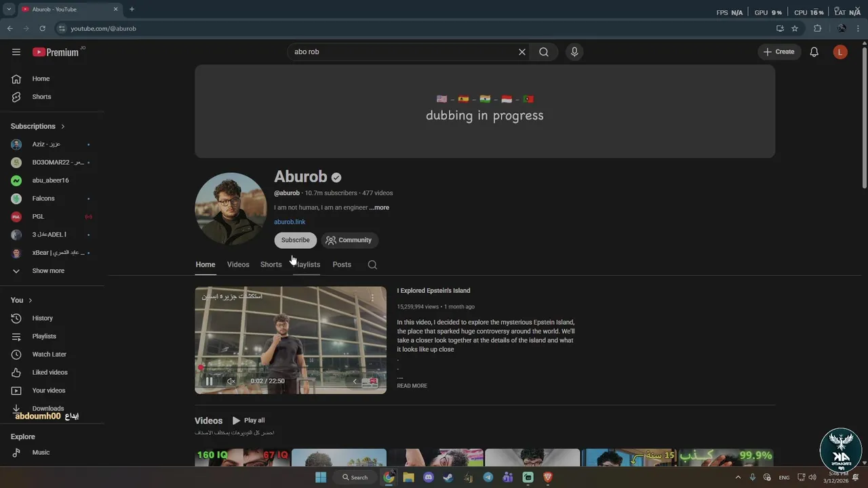Click the browser address bar URL

pyautogui.click(x=104, y=28)
